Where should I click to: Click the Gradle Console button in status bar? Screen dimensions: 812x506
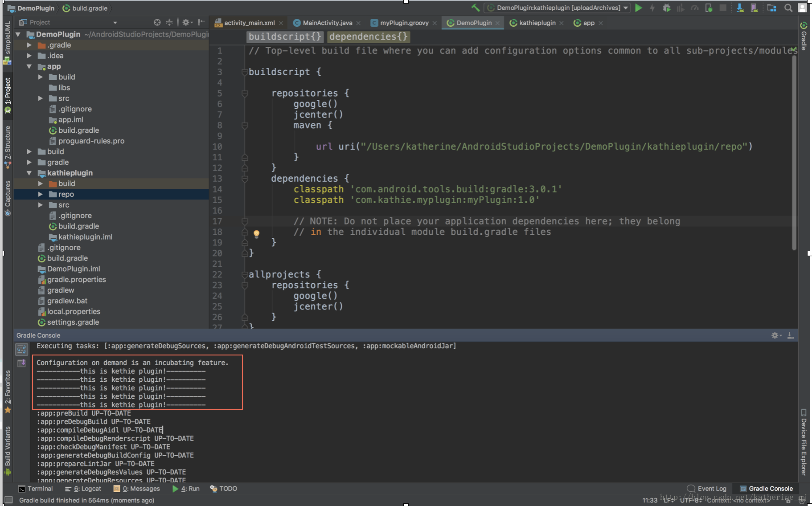pyautogui.click(x=767, y=489)
